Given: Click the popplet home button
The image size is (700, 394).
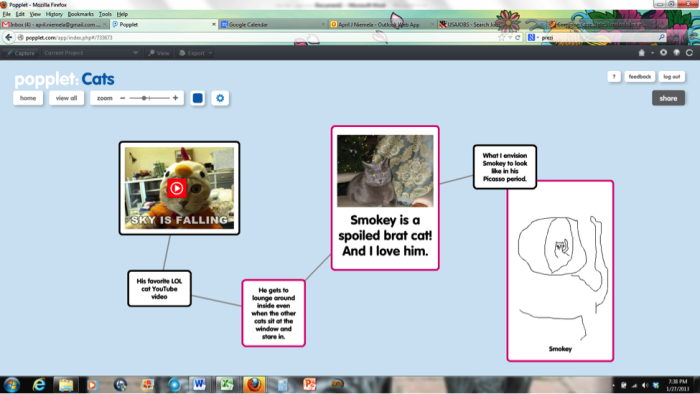Looking at the screenshot, I should [x=28, y=98].
